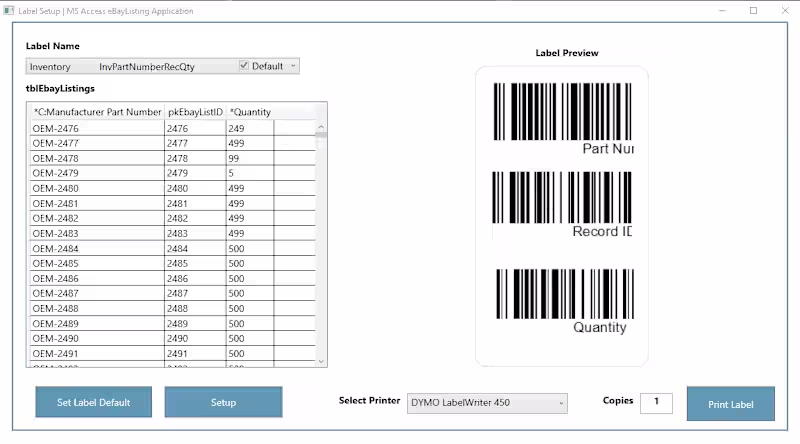800x444 pixels.
Task: Click list ID cell 2484
Action: 195,249
